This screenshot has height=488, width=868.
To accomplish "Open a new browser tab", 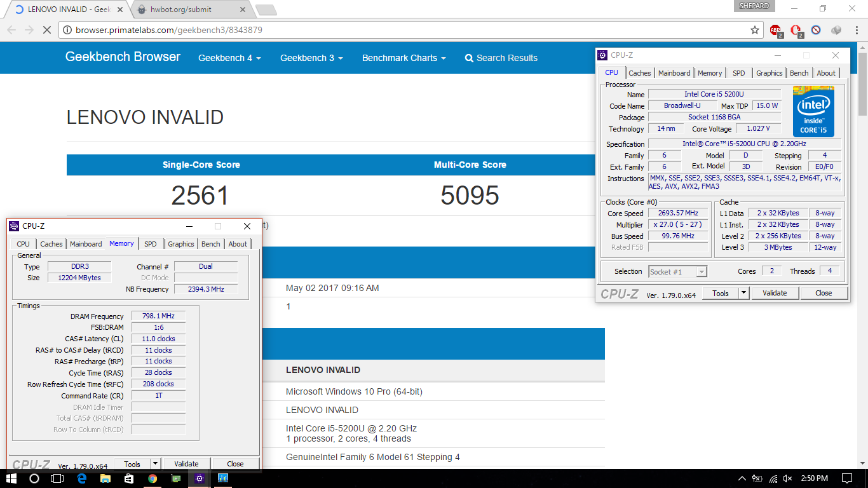I will tap(266, 10).
